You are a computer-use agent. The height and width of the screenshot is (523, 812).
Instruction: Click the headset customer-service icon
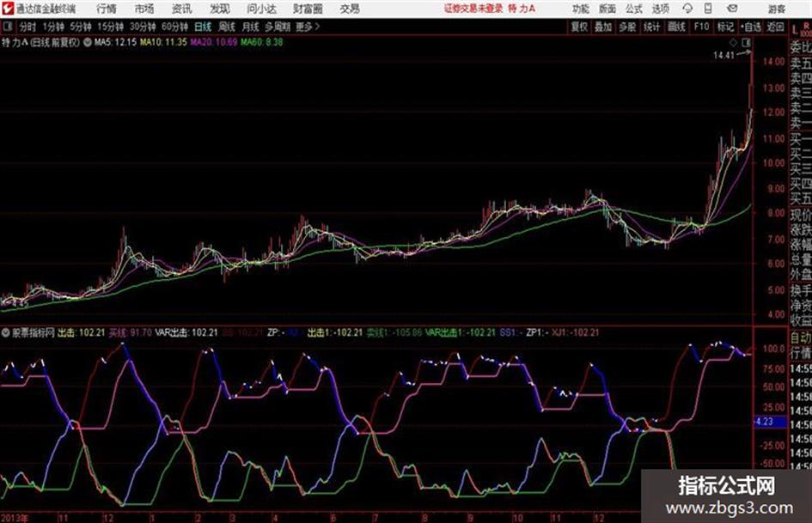(687, 9)
